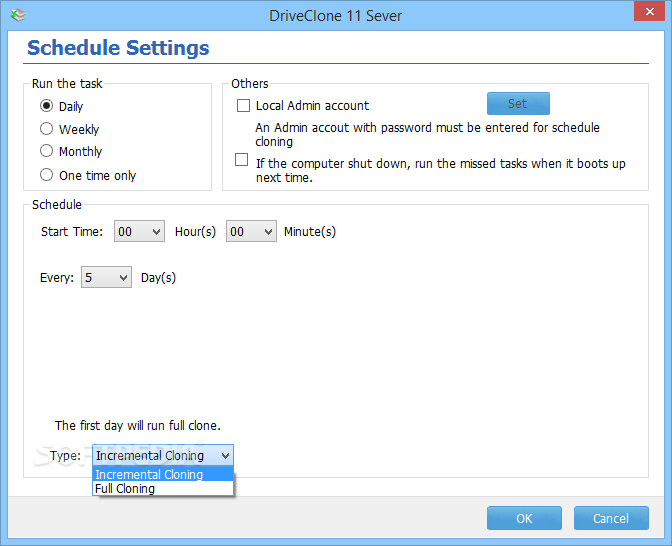The image size is (672, 546).
Task: Close the DriveClone 11 window
Action: pos(649,11)
